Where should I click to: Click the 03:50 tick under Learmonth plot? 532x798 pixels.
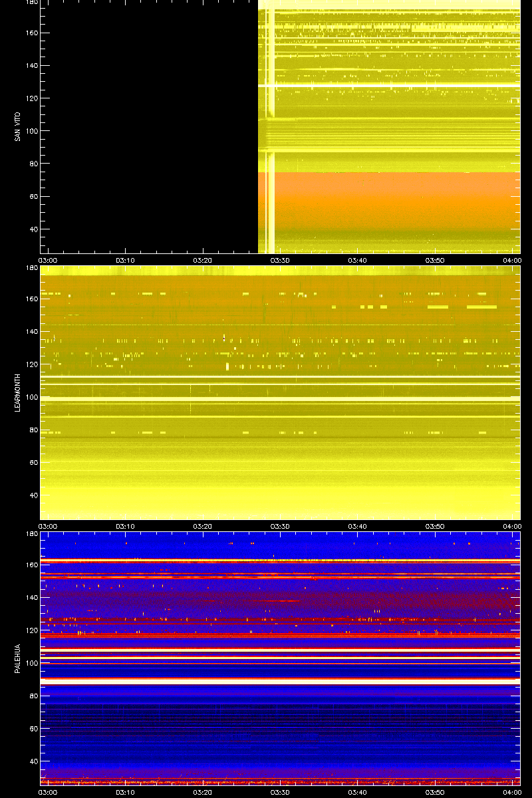tap(435, 526)
